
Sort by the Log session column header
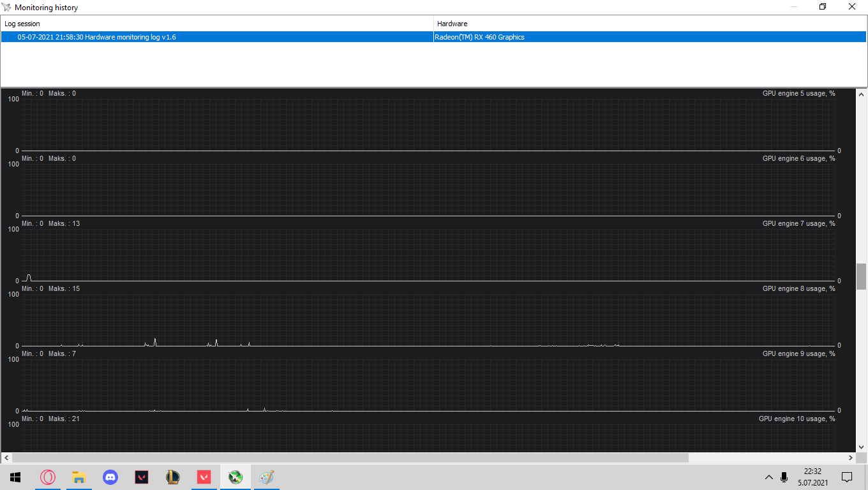pyautogui.click(x=217, y=24)
